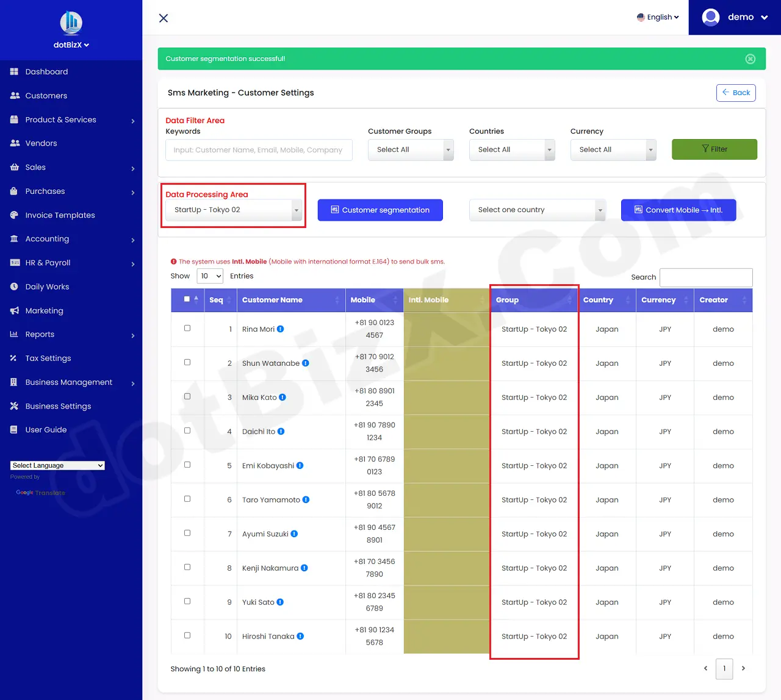Click the Keywords input field
Image resolution: width=781 pixels, height=700 pixels.
pyautogui.click(x=259, y=150)
